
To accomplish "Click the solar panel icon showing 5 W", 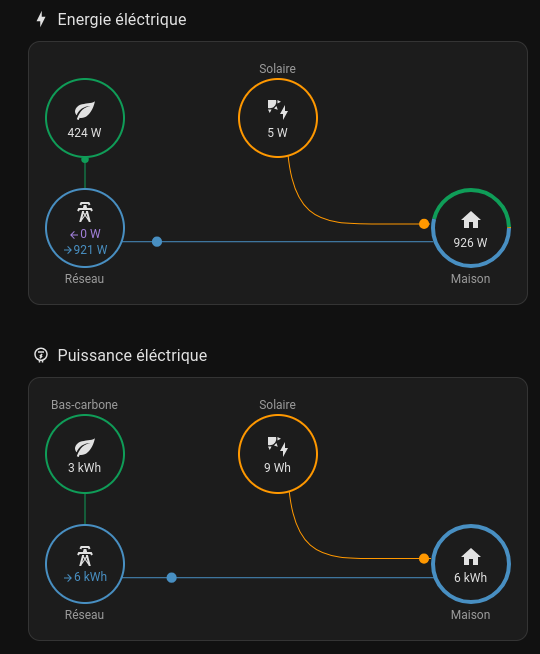I will [278, 109].
